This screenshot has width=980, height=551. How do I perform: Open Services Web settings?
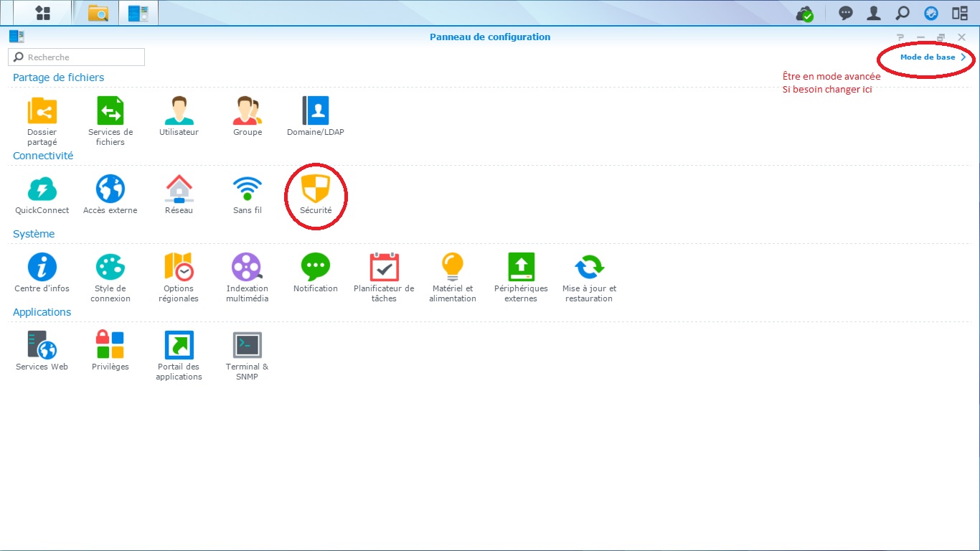(42, 351)
